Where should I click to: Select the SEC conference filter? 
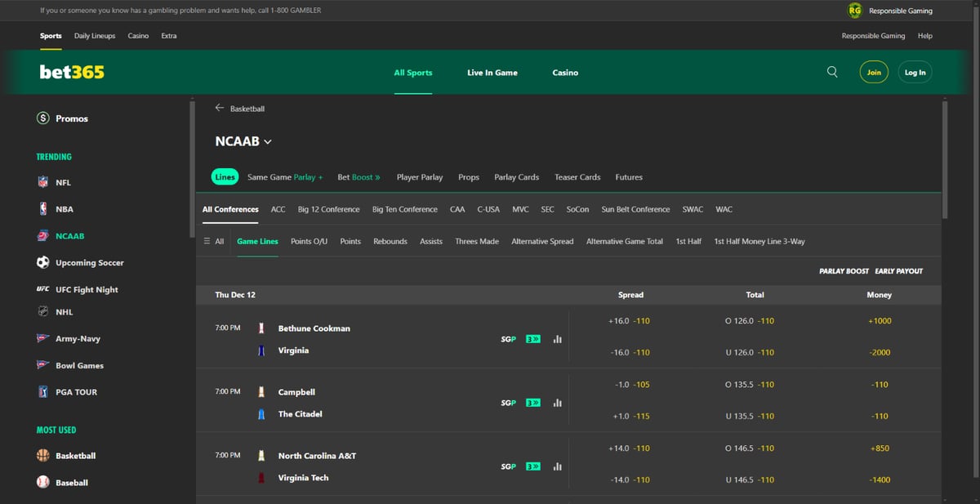point(547,209)
